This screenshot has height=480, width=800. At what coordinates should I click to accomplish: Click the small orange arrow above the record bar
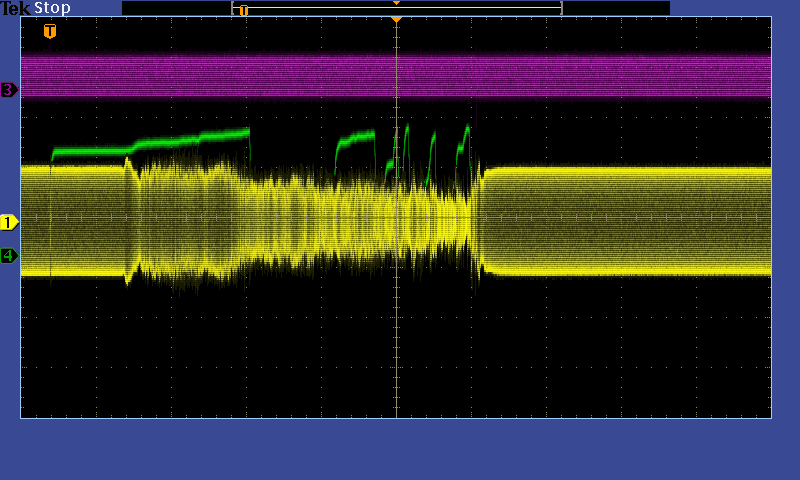point(396,3)
